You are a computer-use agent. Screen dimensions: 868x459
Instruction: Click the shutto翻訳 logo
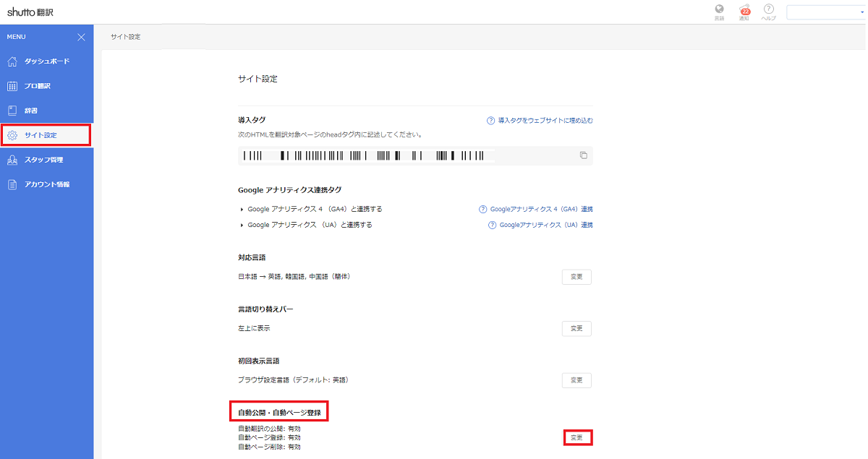pos(30,12)
